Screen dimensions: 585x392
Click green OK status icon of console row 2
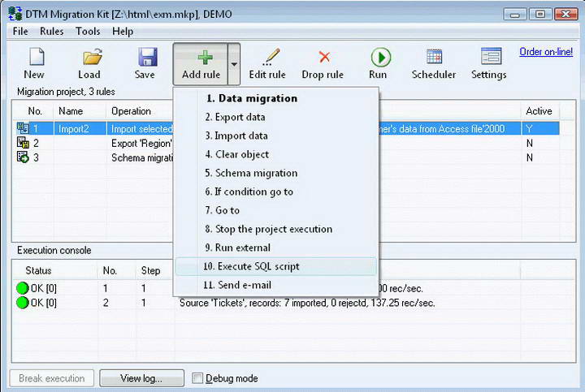pos(23,303)
